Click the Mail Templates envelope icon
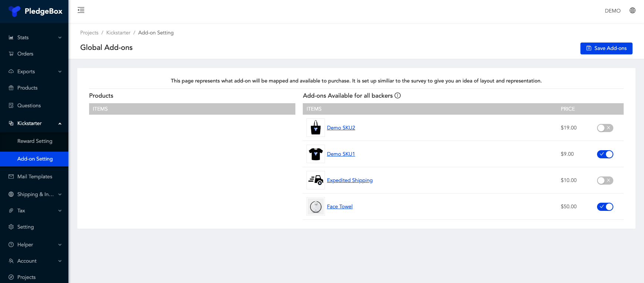644x283 pixels. click(x=11, y=176)
